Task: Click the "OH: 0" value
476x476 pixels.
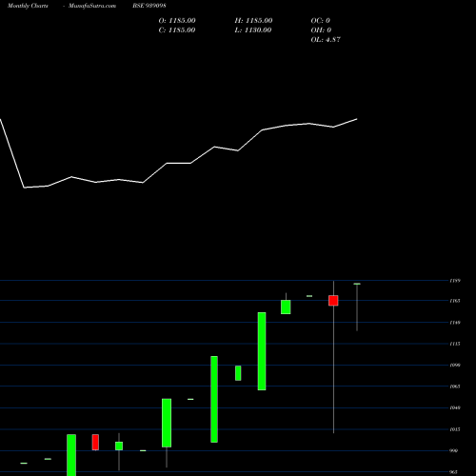Action: pos(321,30)
